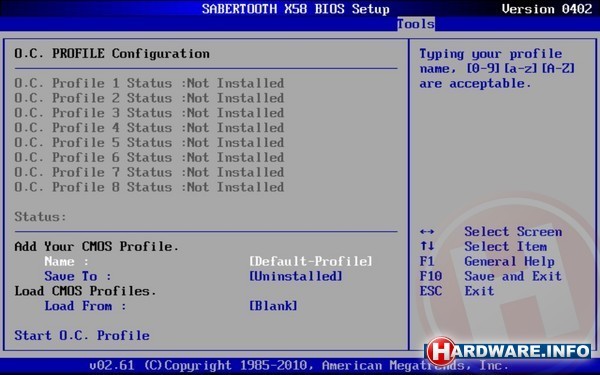Click the ESC key label
The image size is (600, 375).
coord(430,291)
